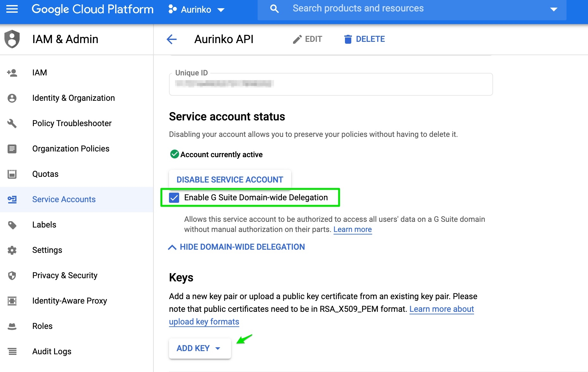This screenshot has width=588, height=372.
Task: Click the IAM & Admin sidebar title
Action: pos(65,39)
